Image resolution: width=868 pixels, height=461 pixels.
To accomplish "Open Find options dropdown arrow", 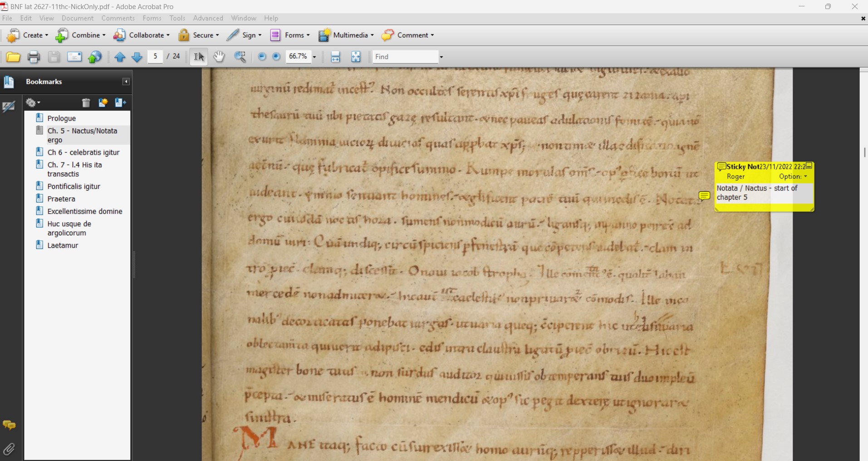I will (441, 57).
